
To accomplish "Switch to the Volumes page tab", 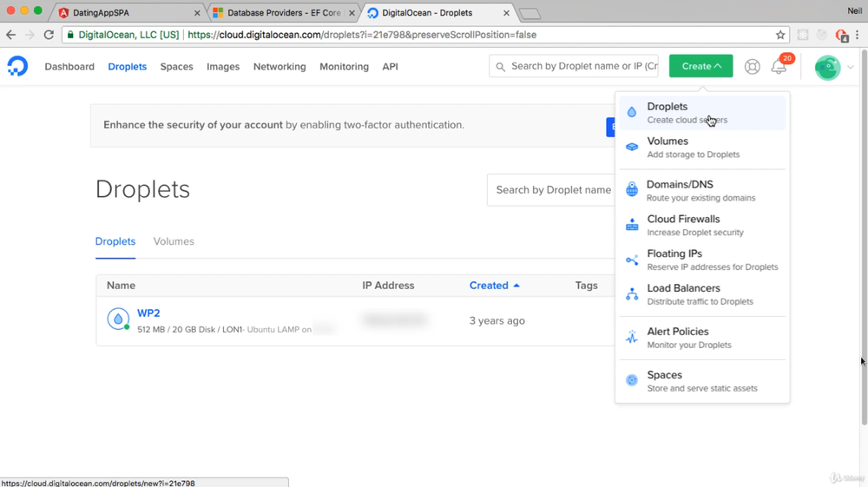I will (x=174, y=242).
